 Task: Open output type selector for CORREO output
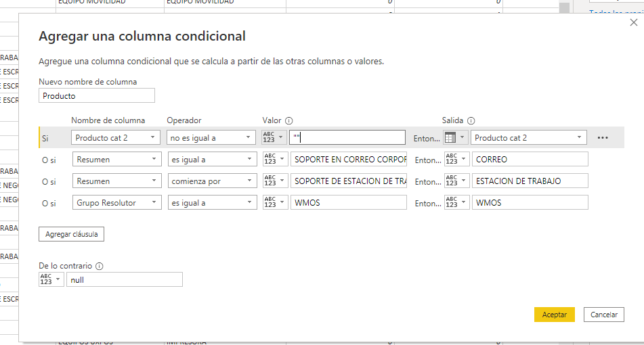(x=456, y=159)
